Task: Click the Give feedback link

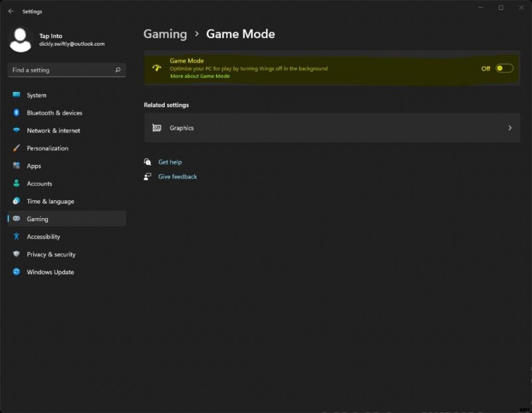Action: point(178,176)
